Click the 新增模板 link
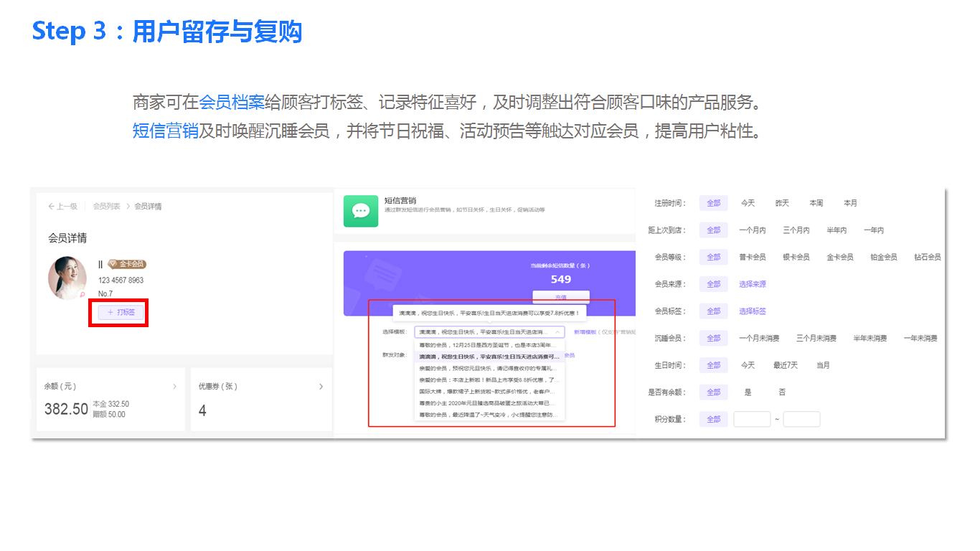The width and height of the screenshot is (980, 551). coord(585,332)
